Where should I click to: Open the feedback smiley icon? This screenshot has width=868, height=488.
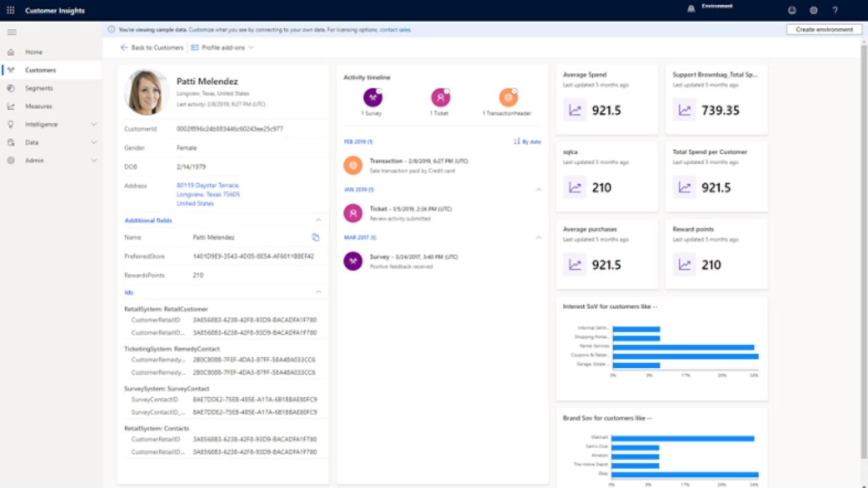click(x=792, y=10)
